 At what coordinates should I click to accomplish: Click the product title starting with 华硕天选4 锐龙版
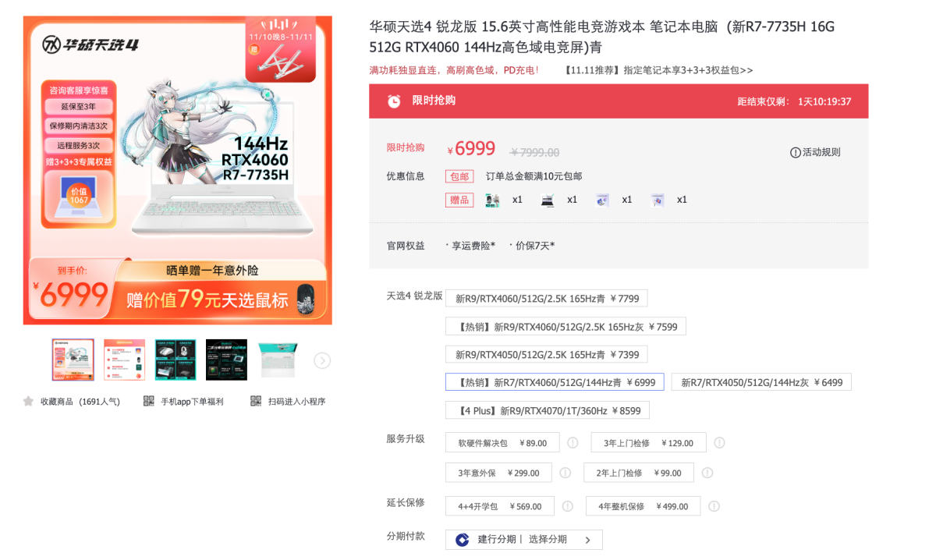coord(602,37)
